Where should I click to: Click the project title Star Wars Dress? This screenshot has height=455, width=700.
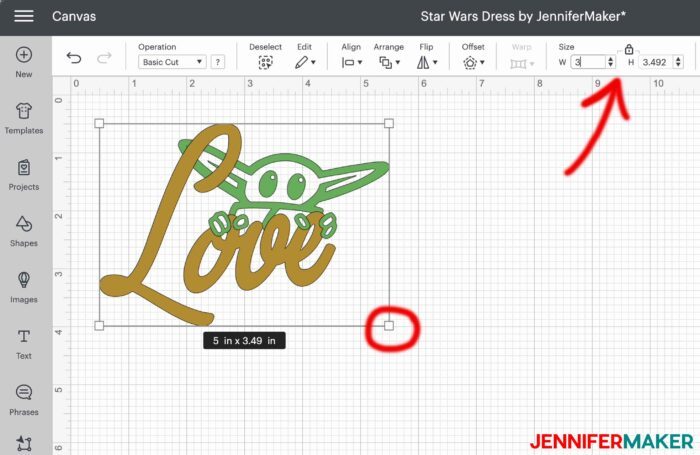[523, 17]
